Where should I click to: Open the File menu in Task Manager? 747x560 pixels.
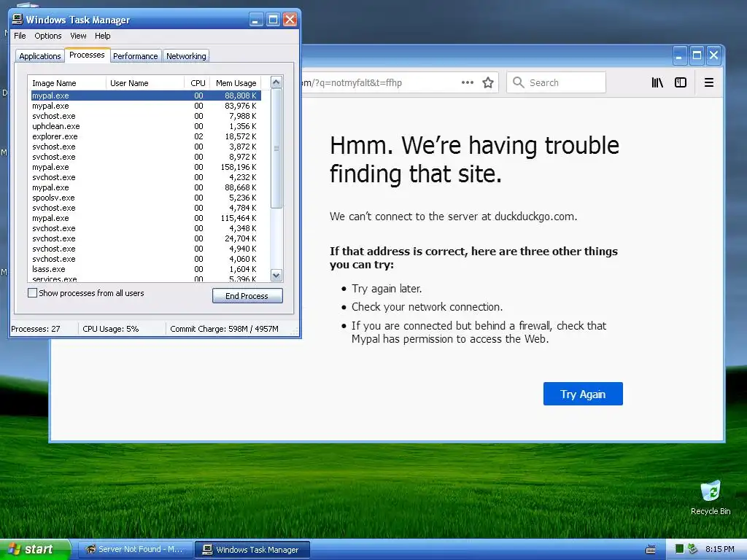pos(20,36)
